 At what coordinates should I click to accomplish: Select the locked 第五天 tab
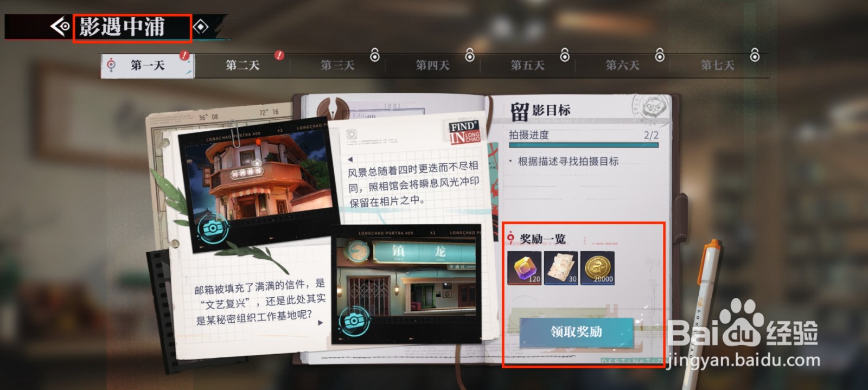click(527, 66)
